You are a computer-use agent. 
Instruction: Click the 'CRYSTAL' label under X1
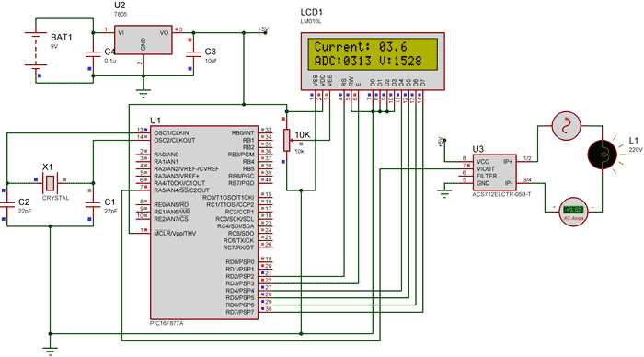(x=55, y=198)
